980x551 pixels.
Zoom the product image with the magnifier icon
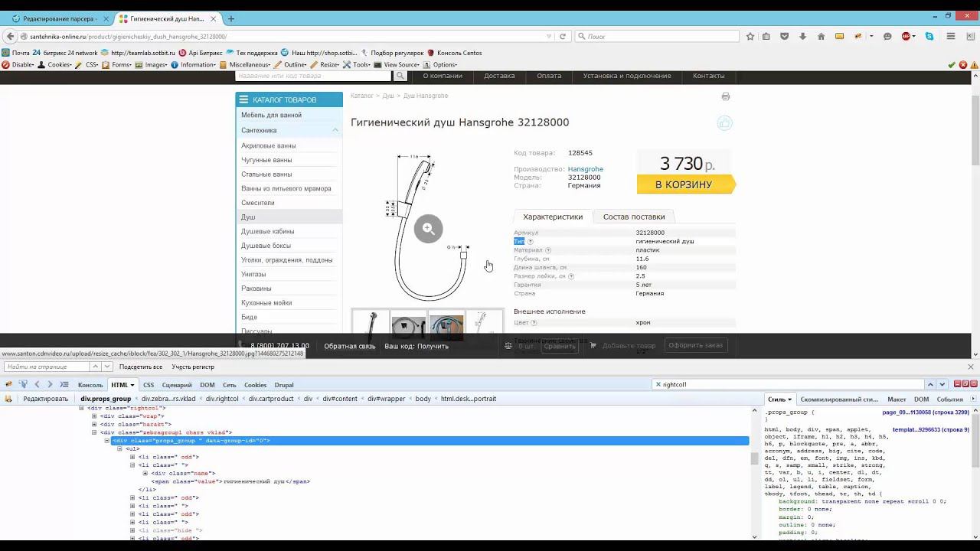tap(428, 229)
